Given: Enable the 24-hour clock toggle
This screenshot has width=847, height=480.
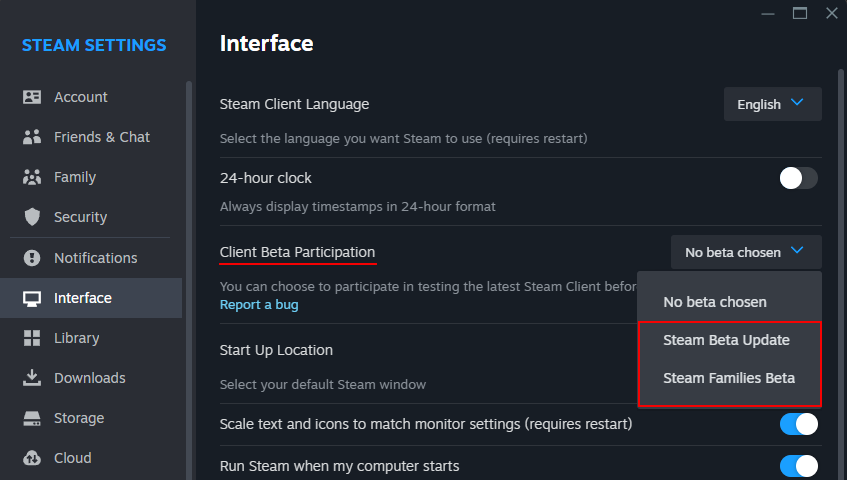Looking at the screenshot, I should pos(798,178).
